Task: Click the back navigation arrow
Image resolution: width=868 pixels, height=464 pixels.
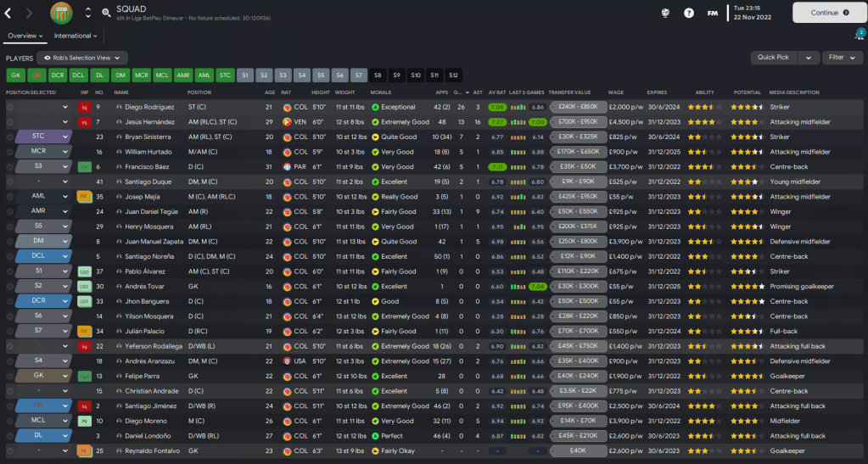Action: tap(8, 13)
